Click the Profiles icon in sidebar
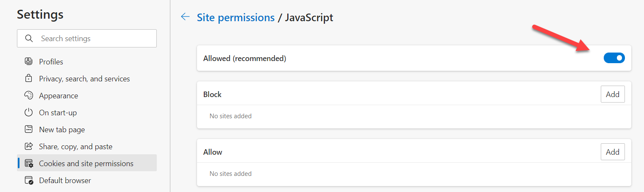The width and height of the screenshot is (644, 192). tap(29, 61)
